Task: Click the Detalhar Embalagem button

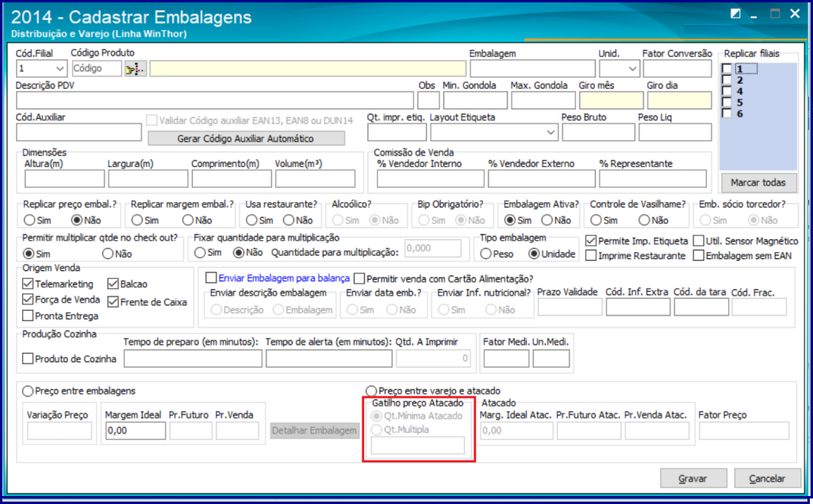Action: [314, 430]
